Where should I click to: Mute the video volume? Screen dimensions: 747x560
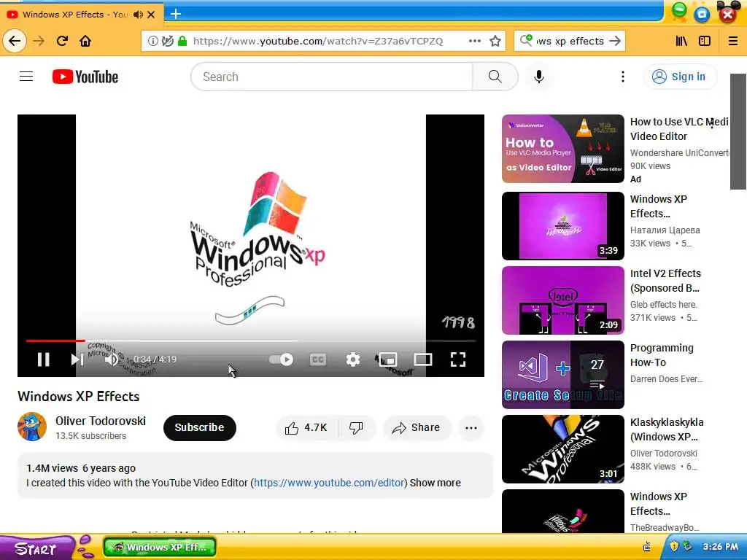[x=112, y=359]
